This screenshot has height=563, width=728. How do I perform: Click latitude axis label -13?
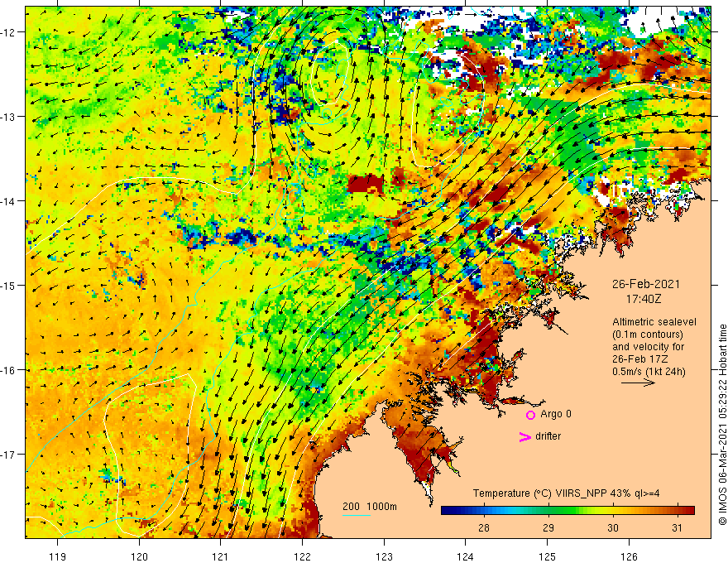[9, 117]
